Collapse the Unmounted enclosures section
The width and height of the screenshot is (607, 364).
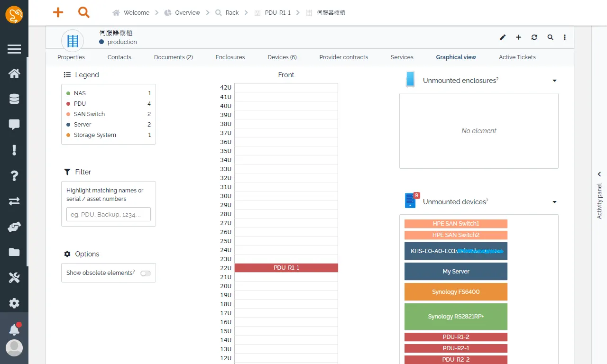coord(554,81)
